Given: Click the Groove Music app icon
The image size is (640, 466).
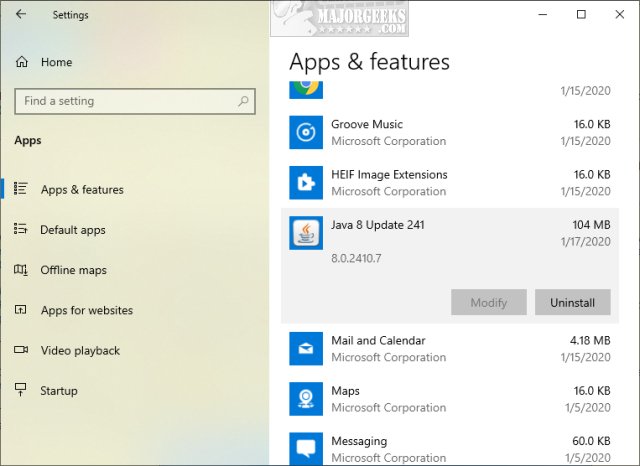Looking at the screenshot, I should pyautogui.click(x=305, y=132).
